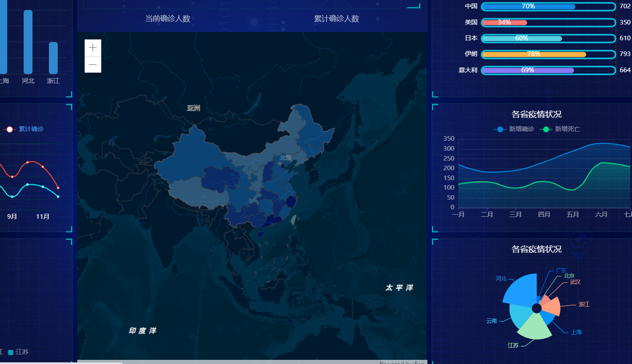Click the 北京 label on the map
632x364 pixels.
tap(285, 158)
